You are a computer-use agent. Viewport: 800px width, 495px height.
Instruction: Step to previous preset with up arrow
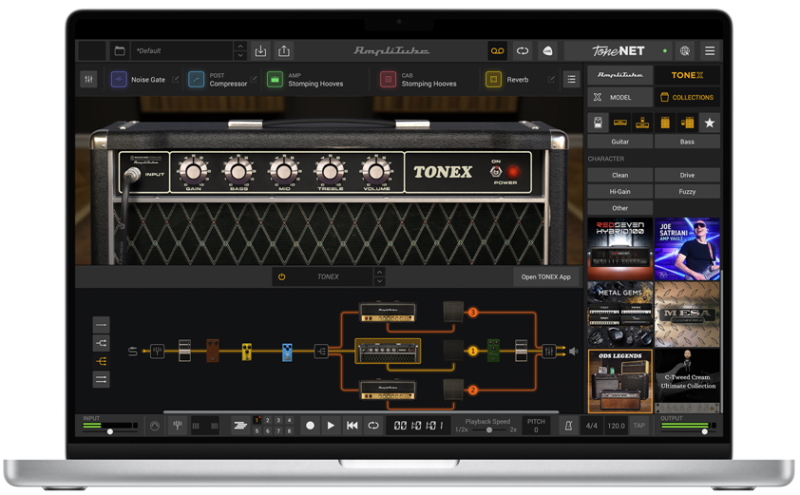pos(240,46)
